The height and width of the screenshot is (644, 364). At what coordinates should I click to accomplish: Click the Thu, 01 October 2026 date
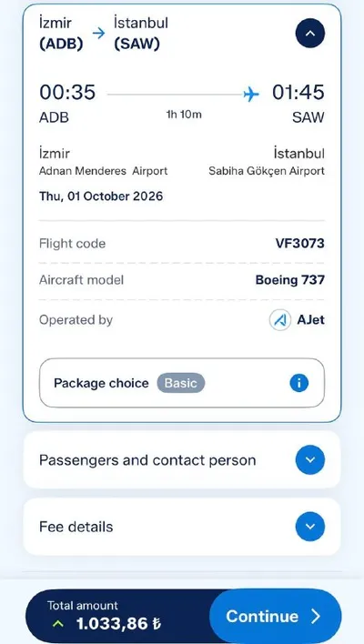[101, 196]
